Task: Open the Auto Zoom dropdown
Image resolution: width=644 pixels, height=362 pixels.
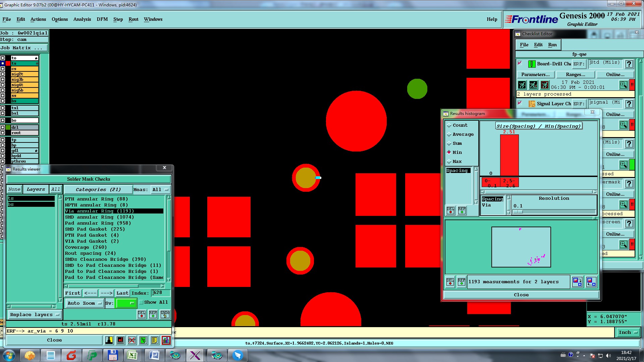Action: (x=84, y=303)
